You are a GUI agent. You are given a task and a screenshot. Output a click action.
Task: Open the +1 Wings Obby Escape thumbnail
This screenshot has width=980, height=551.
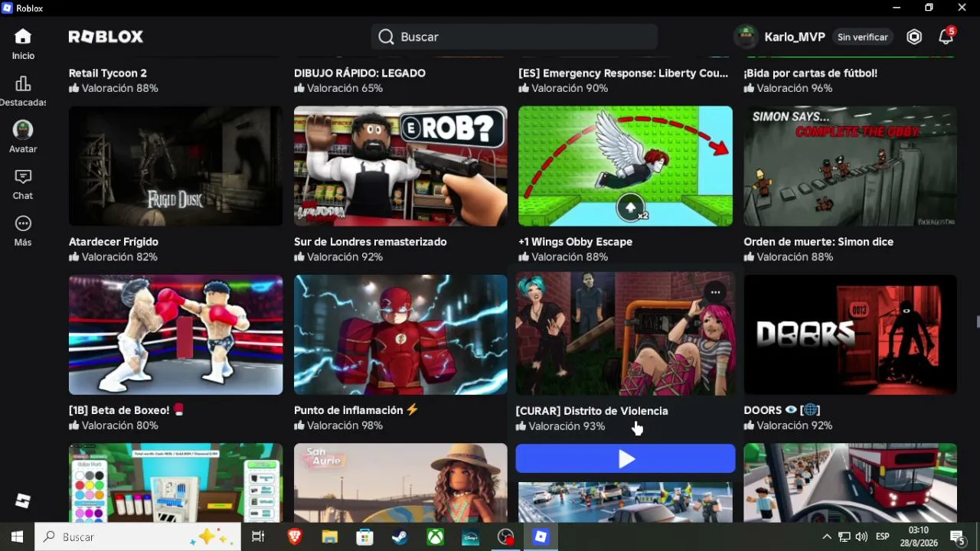(x=626, y=166)
